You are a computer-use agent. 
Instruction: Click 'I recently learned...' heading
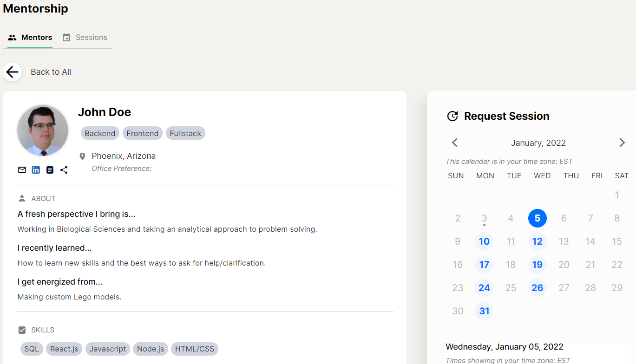54,248
